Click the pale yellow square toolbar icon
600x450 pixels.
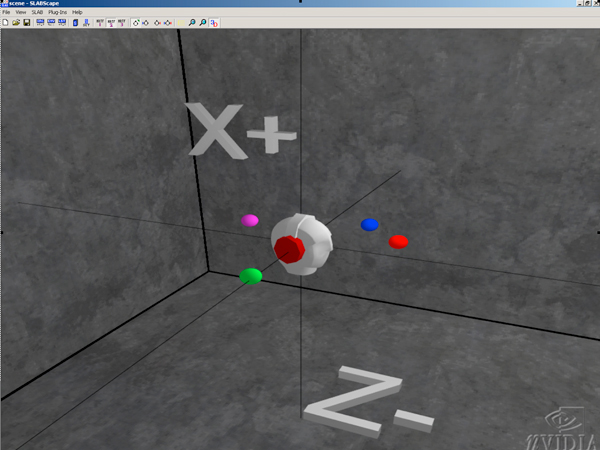(181, 23)
